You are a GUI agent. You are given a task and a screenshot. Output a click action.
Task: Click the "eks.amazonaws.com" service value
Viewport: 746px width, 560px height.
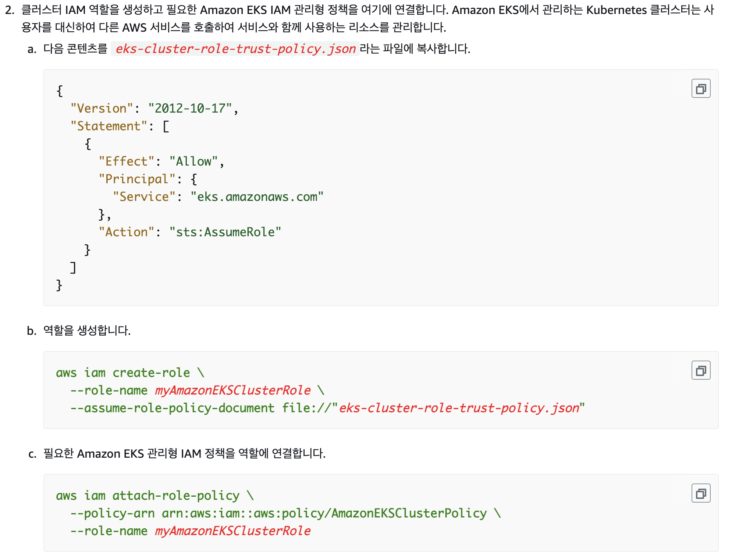(x=257, y=197)
